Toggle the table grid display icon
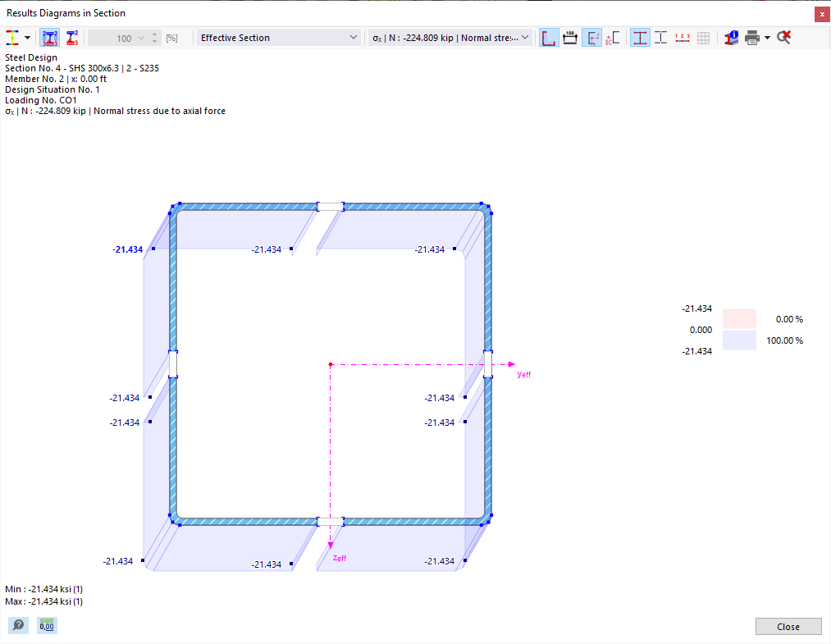 tap(704, 37)
